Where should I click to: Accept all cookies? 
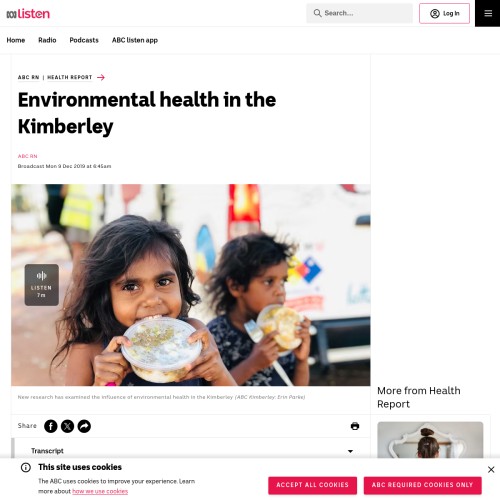pyautogui.click(x=312, y=485)
